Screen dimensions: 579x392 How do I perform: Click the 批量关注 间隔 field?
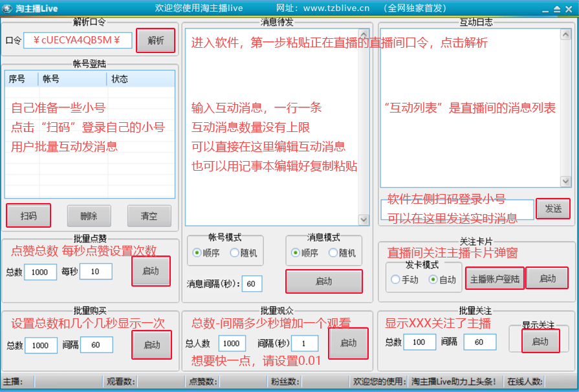pos(479,342)
